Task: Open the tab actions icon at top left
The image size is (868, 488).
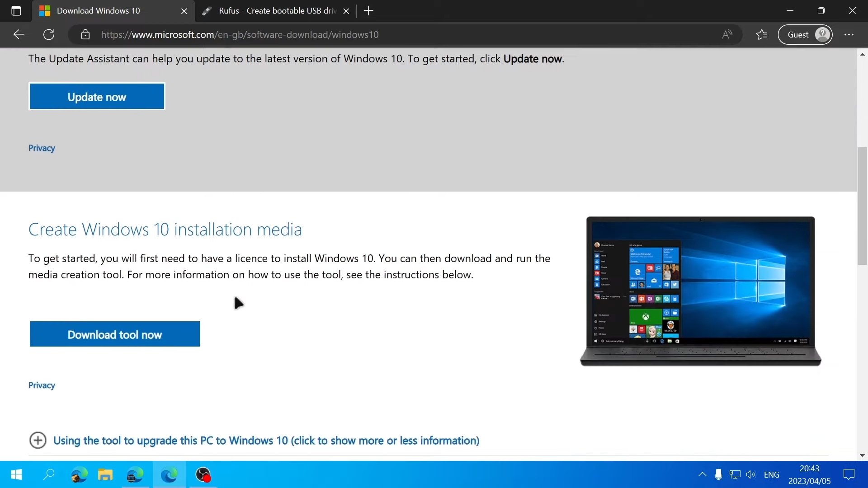Action: coord(16,11)
